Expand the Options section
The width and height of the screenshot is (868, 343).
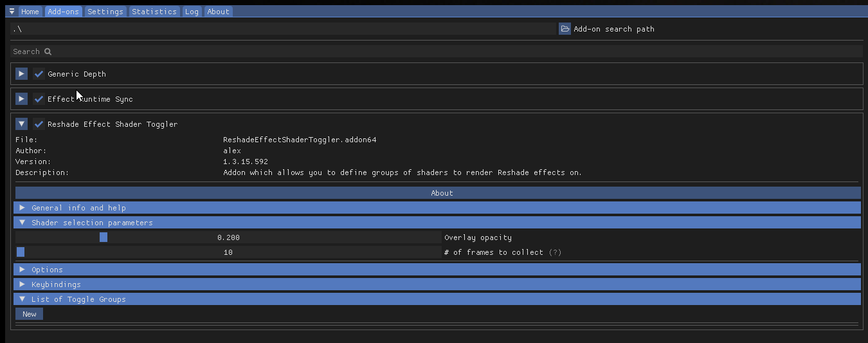[437, 270]
